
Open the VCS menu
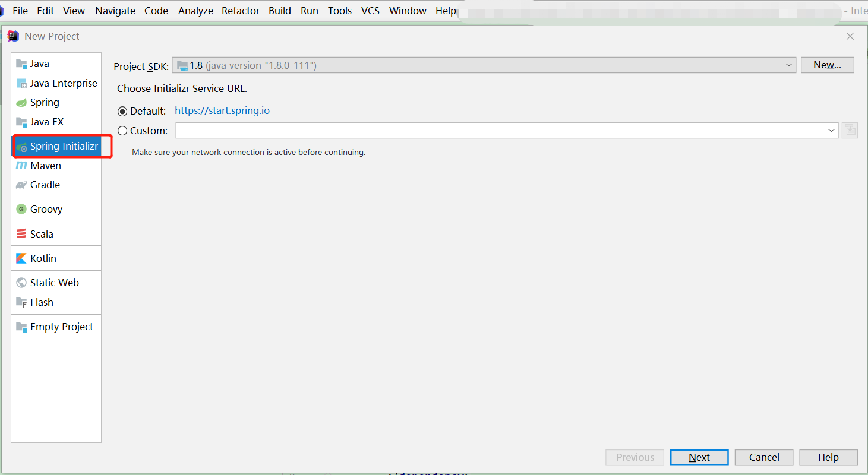pyautogui.click(x=370, y=11)
